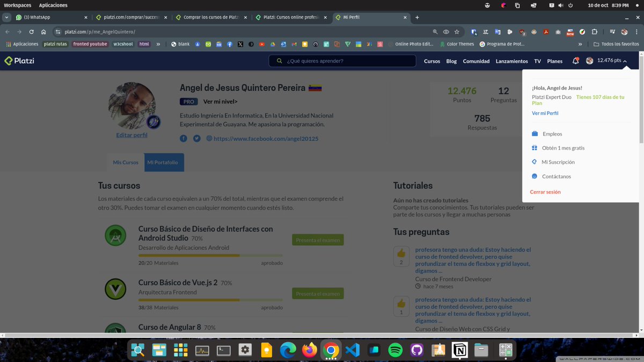Bookmark page with the star icon

click(457, 32)
